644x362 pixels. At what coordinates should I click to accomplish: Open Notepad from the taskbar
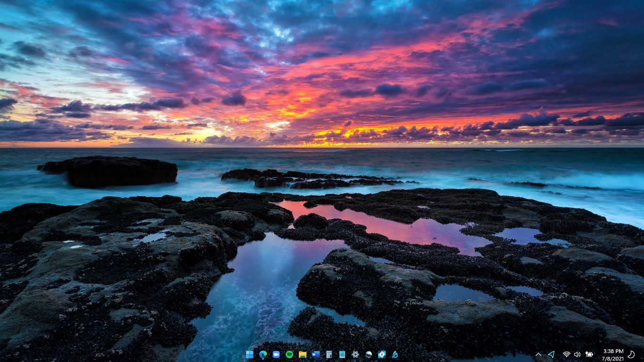pos(341,354)
